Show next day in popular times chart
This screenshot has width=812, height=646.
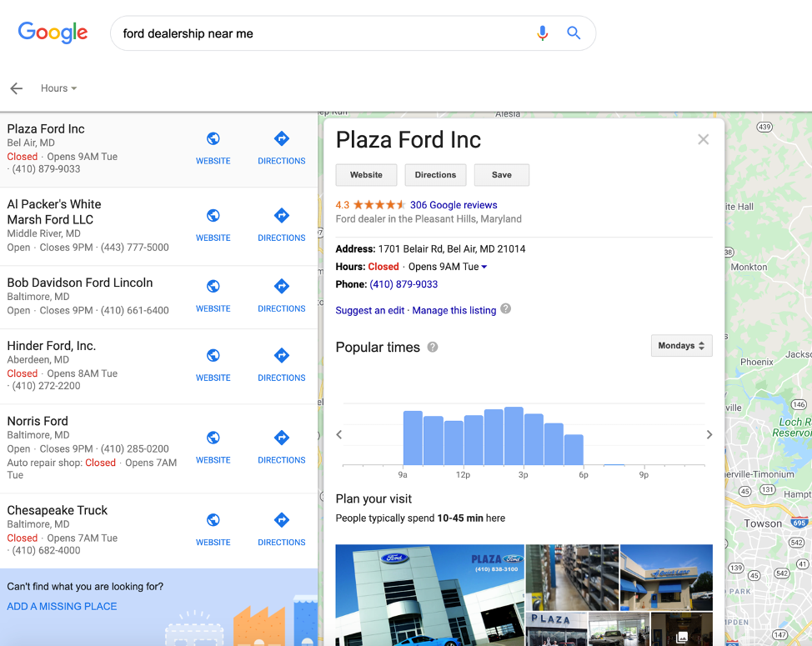(x=709, y=435)
